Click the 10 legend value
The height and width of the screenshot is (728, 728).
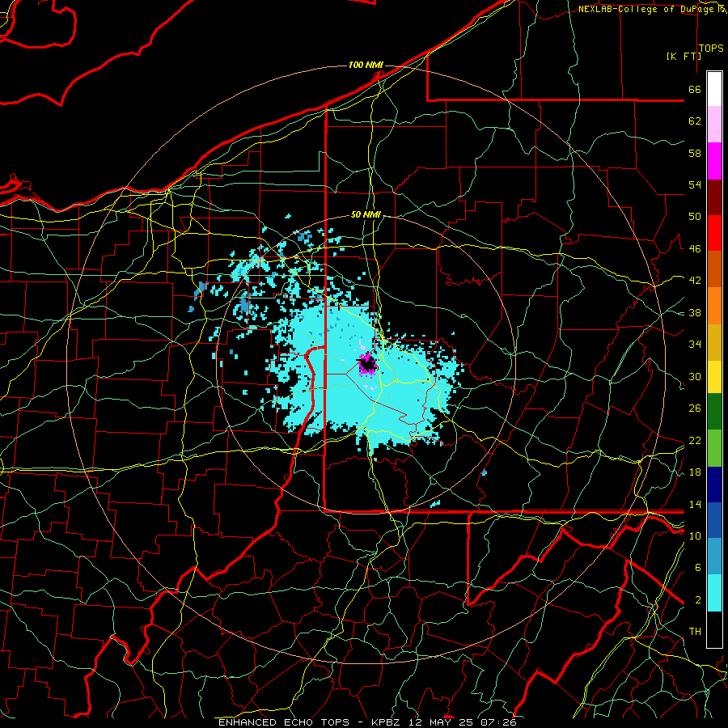tap(695, 535)
